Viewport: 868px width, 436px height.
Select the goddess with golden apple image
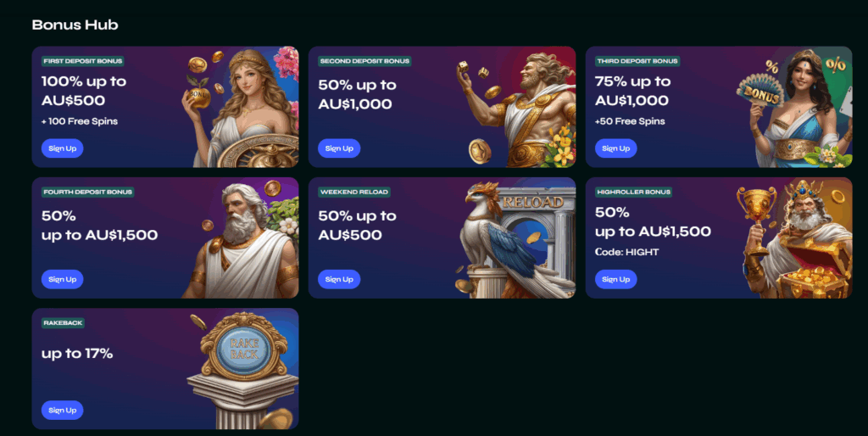[x=240, y=107]
